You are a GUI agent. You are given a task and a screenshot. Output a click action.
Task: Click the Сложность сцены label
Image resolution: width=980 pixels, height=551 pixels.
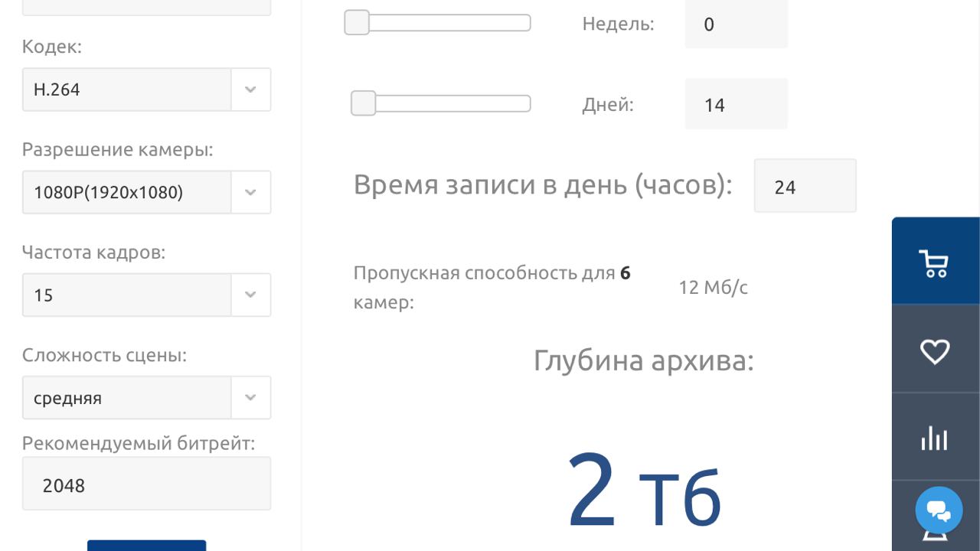tap(104, 356)
